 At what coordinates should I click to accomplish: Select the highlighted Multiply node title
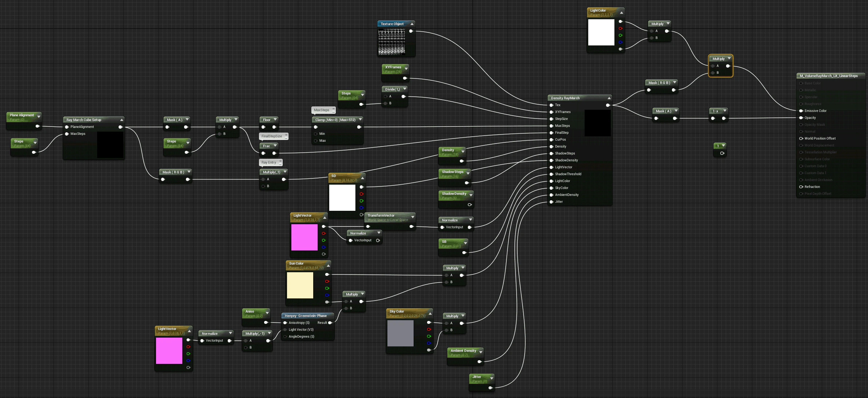pyautogui.click(x=718, y=59)
